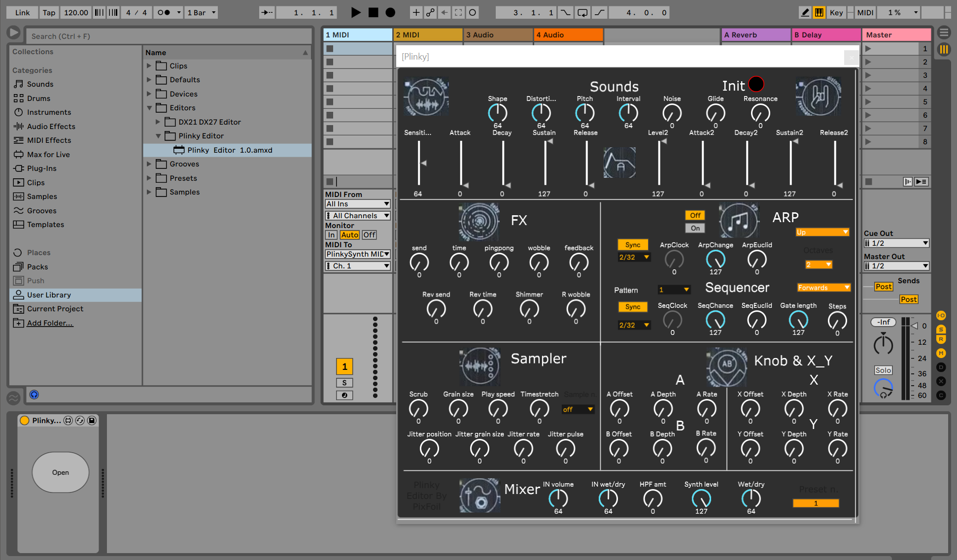Toggle MIDI Arrangement Overdub plus icon
The image size is (957, 560).
pyautogui.click(x=416, y=12)
